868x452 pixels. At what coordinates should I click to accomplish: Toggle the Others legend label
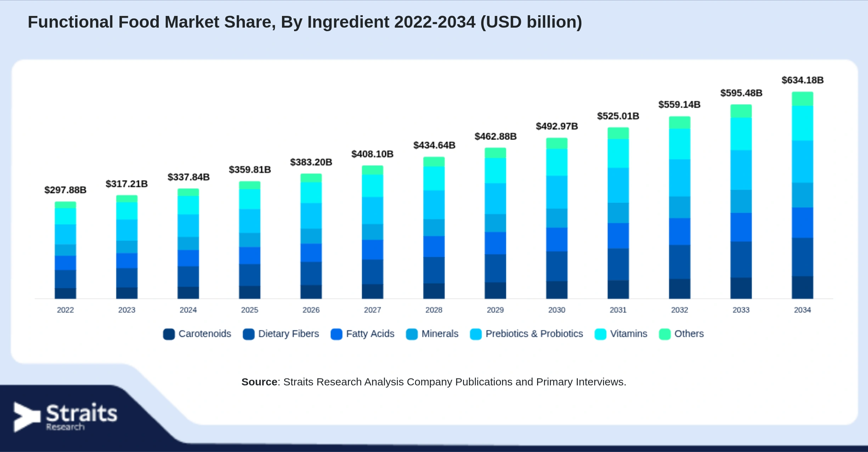pos(689,334)
